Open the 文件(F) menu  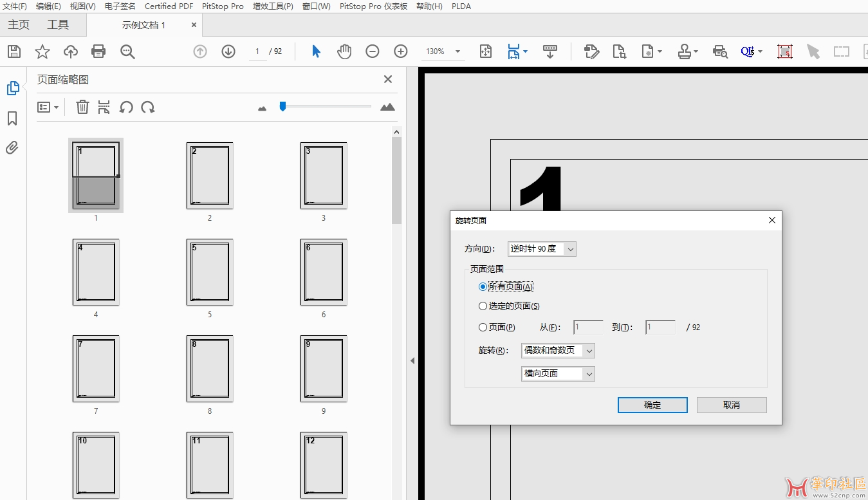click(x=15, y=6)
